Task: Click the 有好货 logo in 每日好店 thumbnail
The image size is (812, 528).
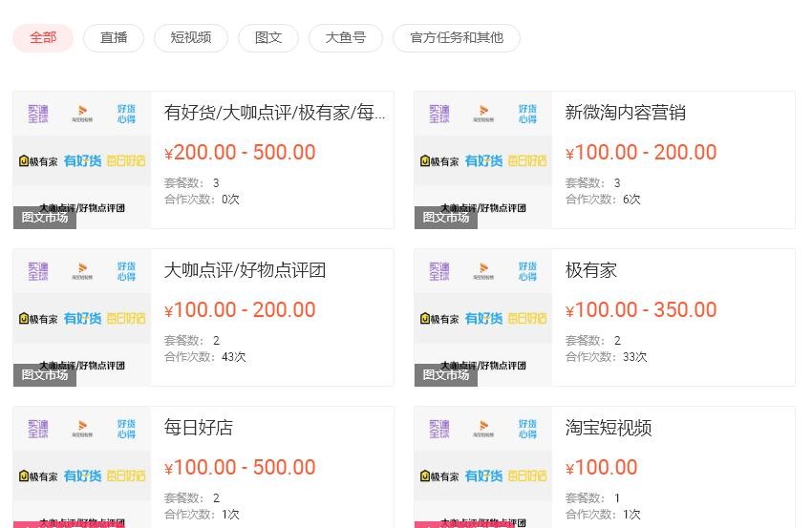Action: (82, 475)
